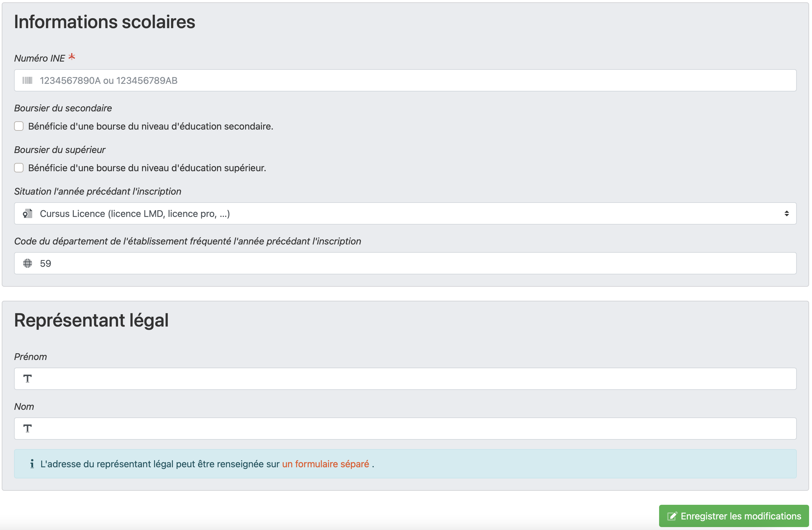Check Bénéficie d'une bourse du niveau supérieur
This screenshot has height=530, width=812.
tap(19, 168)
